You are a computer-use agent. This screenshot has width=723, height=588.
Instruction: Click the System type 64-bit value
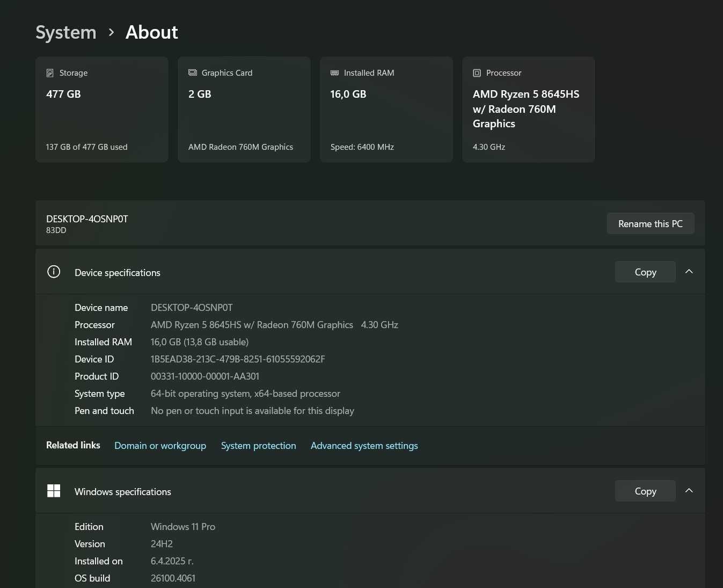(245, 394)
